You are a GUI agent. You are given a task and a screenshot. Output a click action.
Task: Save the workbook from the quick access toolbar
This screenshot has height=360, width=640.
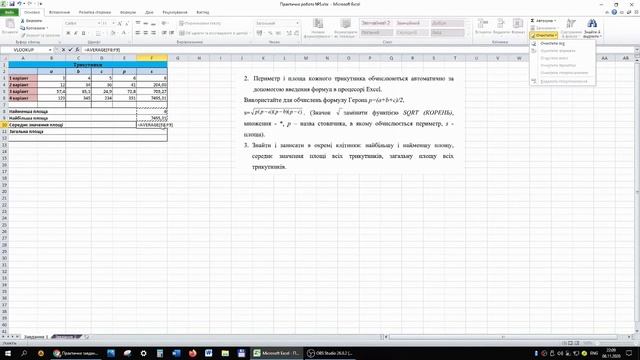click(x=12, y=4)
